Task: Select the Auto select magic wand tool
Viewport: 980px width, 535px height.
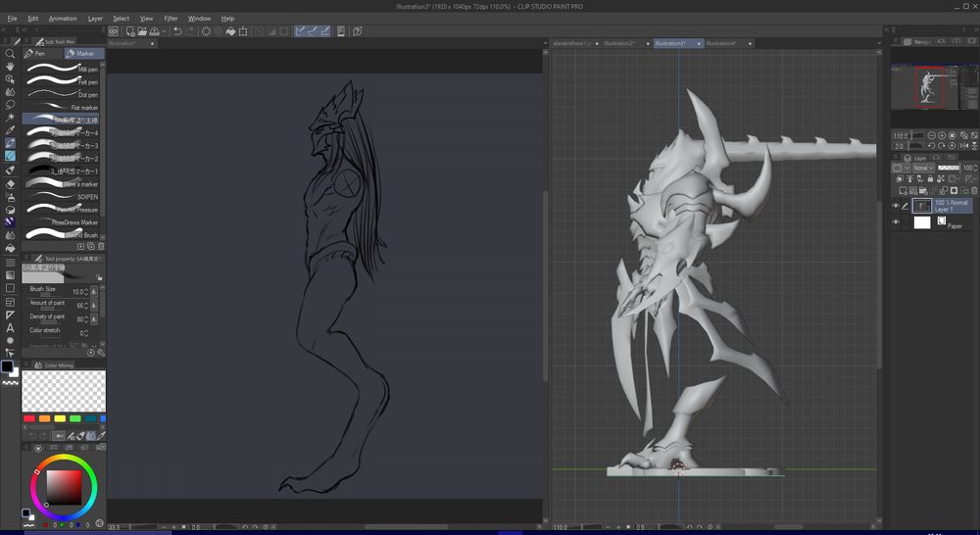Action: point(10,118)
